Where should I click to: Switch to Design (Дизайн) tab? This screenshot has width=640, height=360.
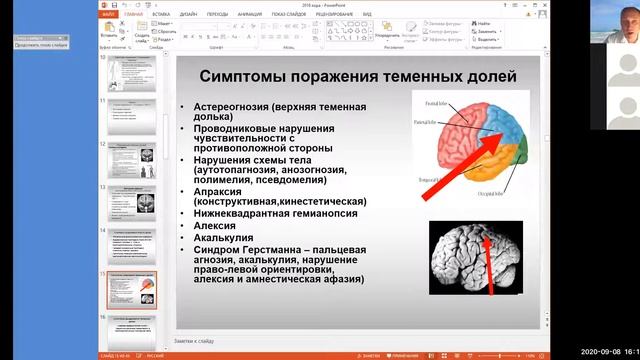[188, 14]
